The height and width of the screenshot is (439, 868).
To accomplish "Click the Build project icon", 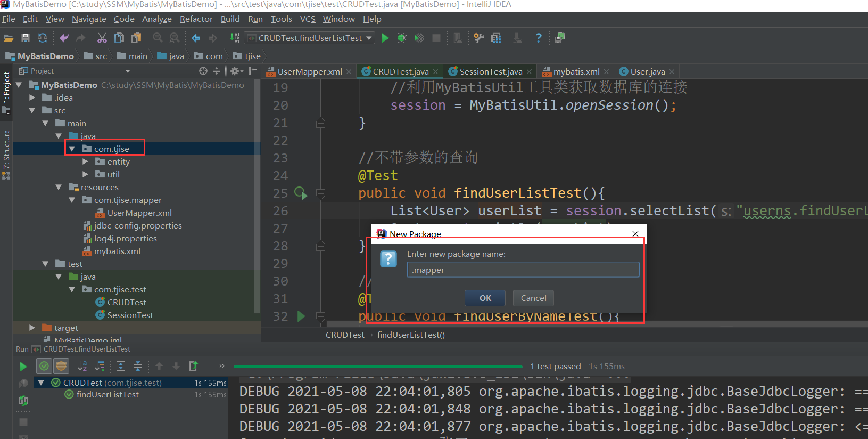I will 234,38.
